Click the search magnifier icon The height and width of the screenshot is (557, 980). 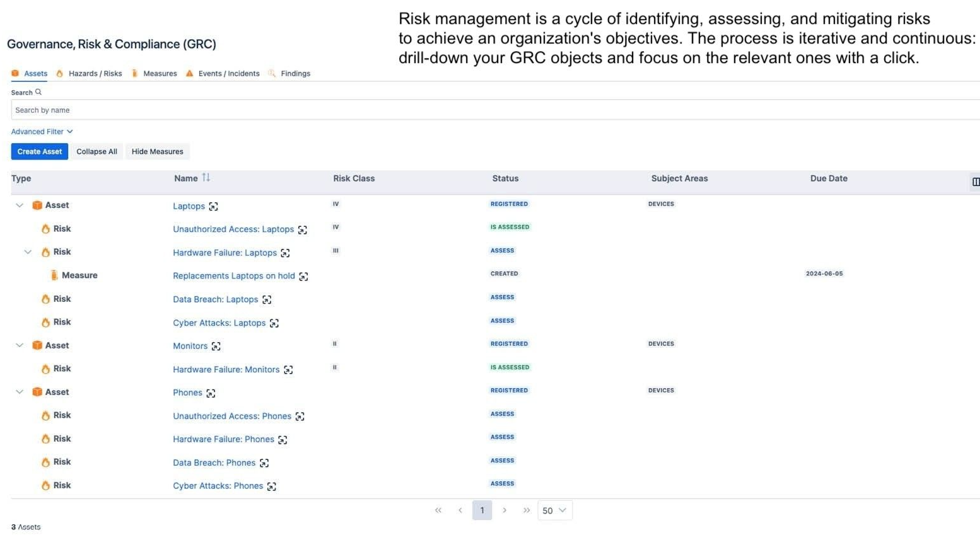click(38, 93)
